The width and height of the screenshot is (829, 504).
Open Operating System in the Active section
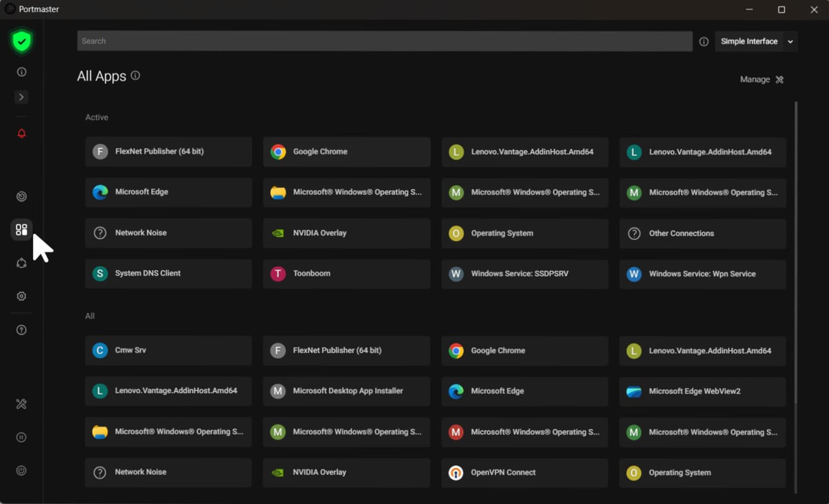point(525,233)
